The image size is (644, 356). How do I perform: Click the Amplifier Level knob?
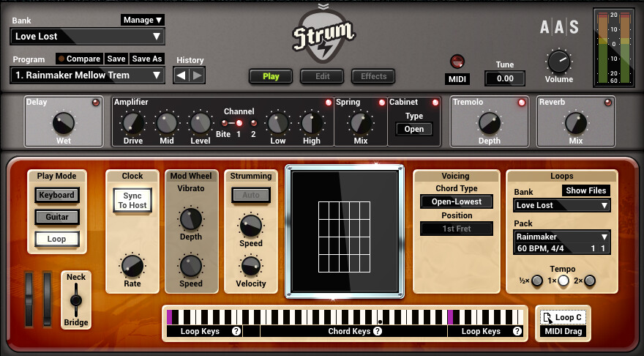point(201,122)
